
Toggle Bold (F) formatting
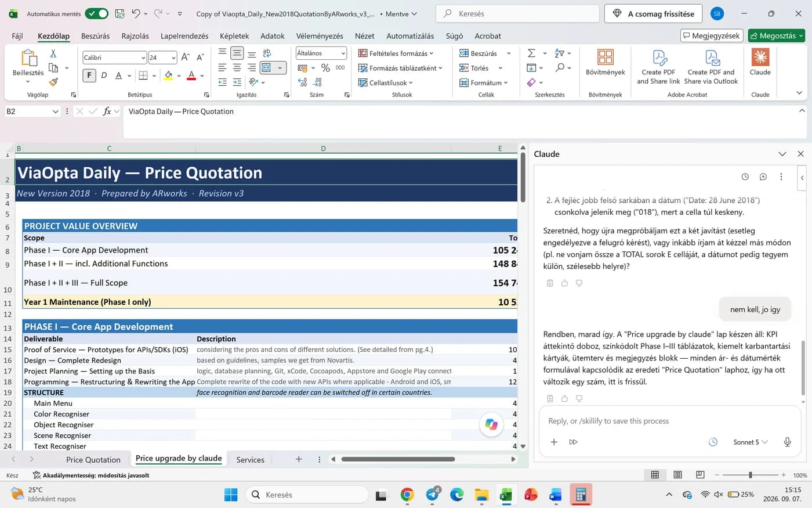pos(89,75)
